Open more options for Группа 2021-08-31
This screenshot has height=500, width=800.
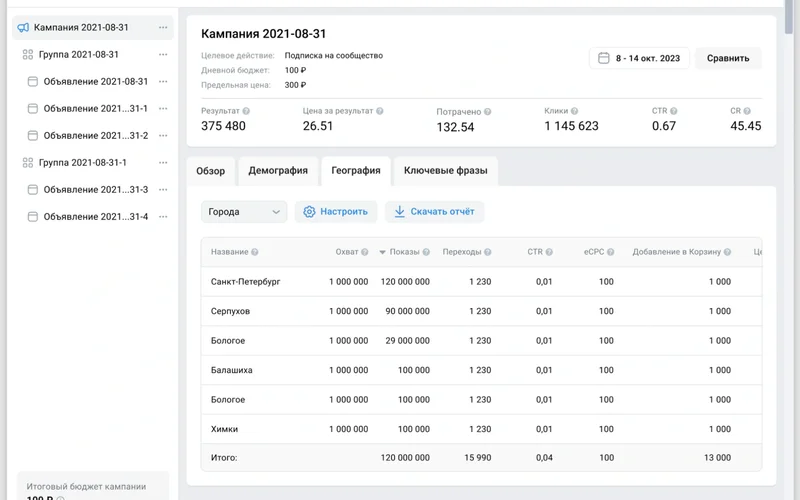pyautogui.click(x=163, y=55)
